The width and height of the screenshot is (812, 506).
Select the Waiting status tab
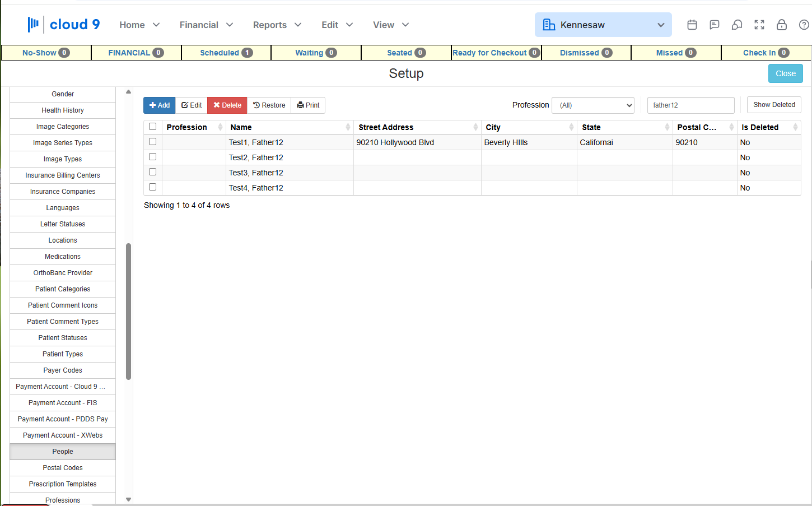click(316, 53)
